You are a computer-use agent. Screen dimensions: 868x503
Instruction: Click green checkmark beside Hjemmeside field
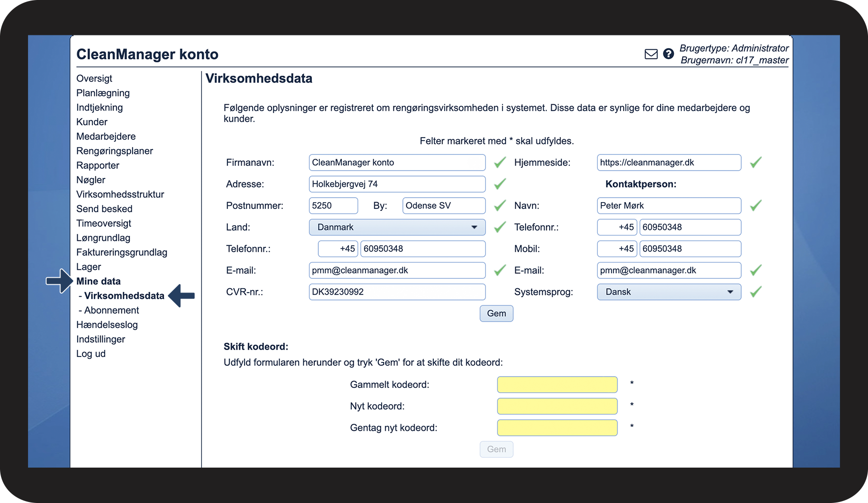(756, 162)
